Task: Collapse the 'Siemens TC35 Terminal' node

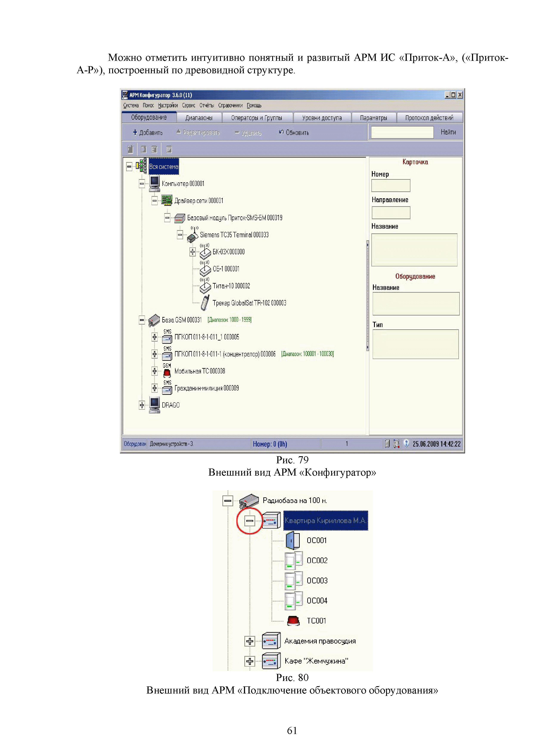Action: [180, 235]
